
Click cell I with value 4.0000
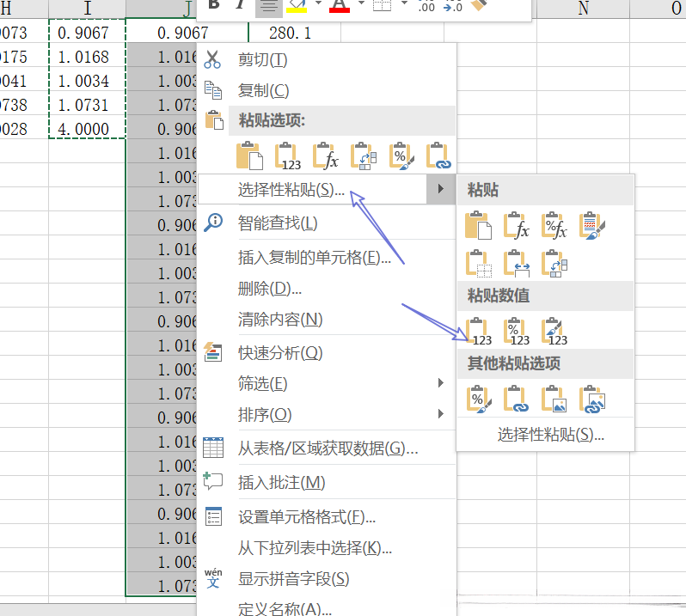point(87,129)
